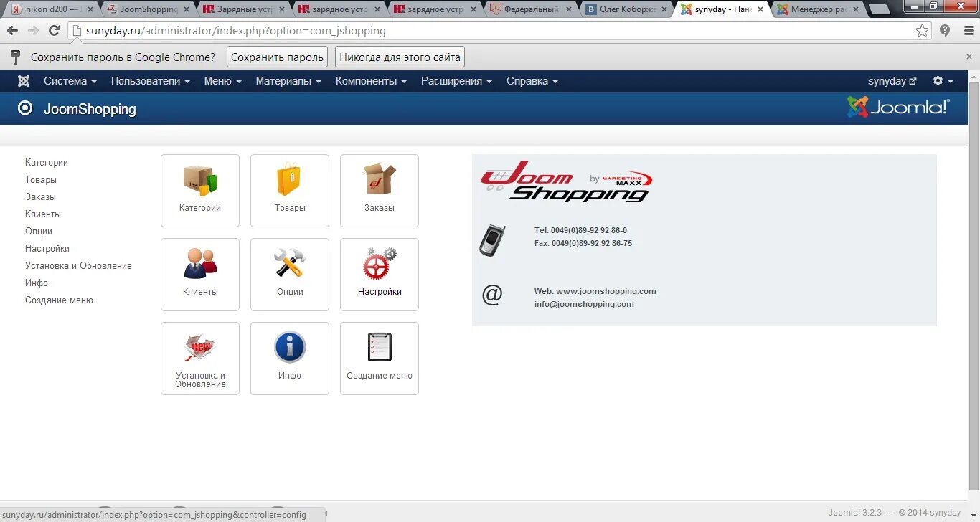980x522 pixels.
Task: Click the JoomShopping page title
Action: tap(90, 109)
